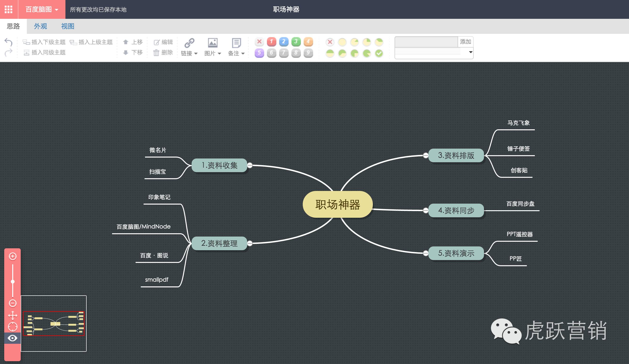Open the apps grid icon
Viewport: 629px width, 364px height.
click(x=8, y=9)
